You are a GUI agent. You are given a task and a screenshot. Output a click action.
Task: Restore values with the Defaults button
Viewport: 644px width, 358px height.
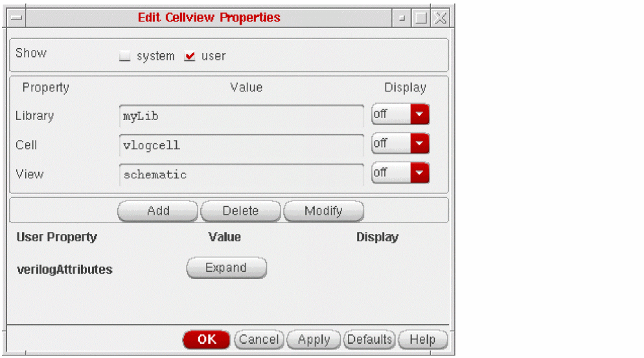coord(369,340)
